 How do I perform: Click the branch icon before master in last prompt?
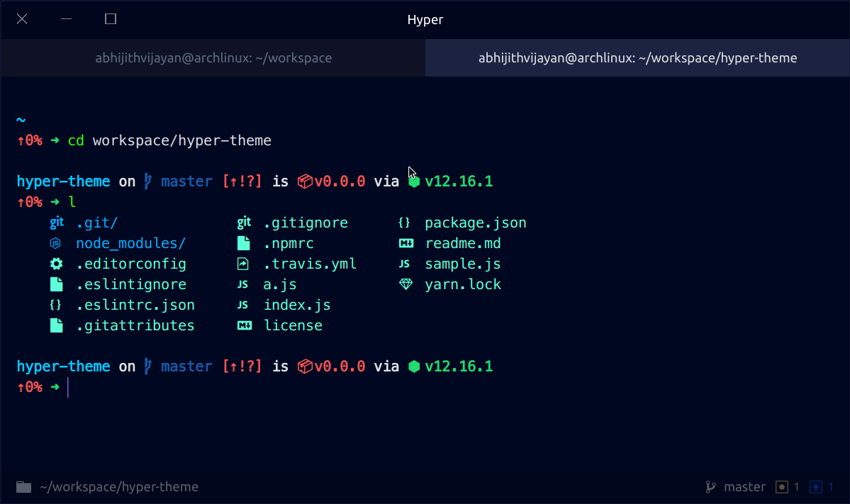pyautogui.click(x=148, y=366)
